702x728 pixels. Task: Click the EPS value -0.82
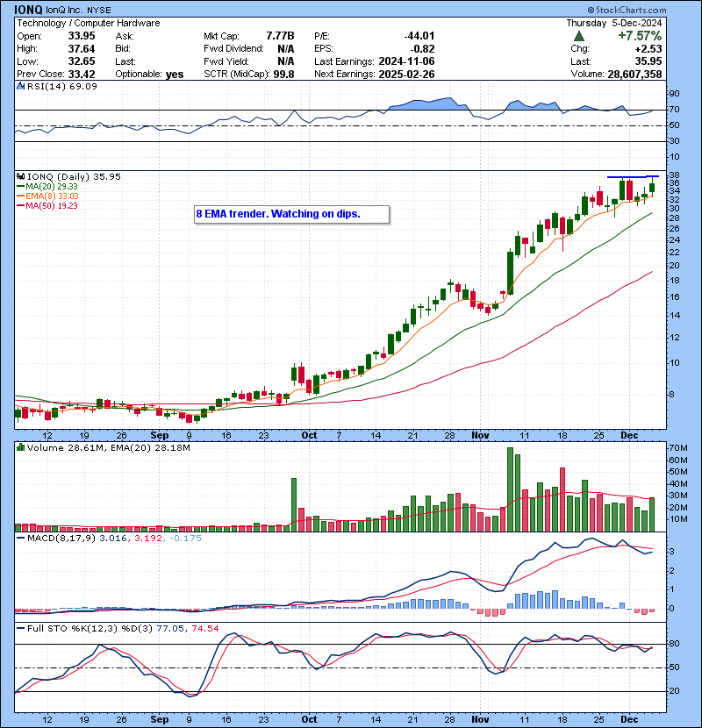(x=423, y=49)
